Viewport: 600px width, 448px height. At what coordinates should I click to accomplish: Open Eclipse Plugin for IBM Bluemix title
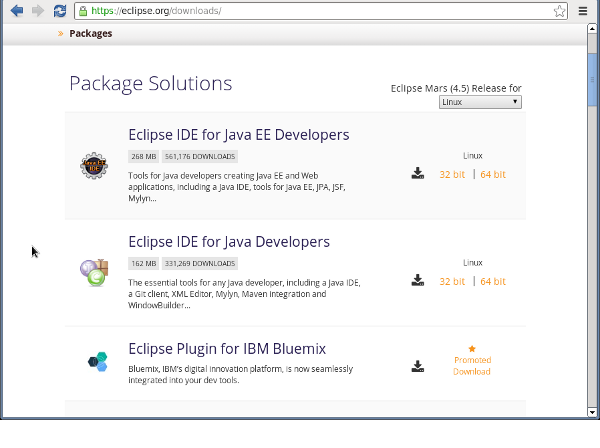click(227, 349)
